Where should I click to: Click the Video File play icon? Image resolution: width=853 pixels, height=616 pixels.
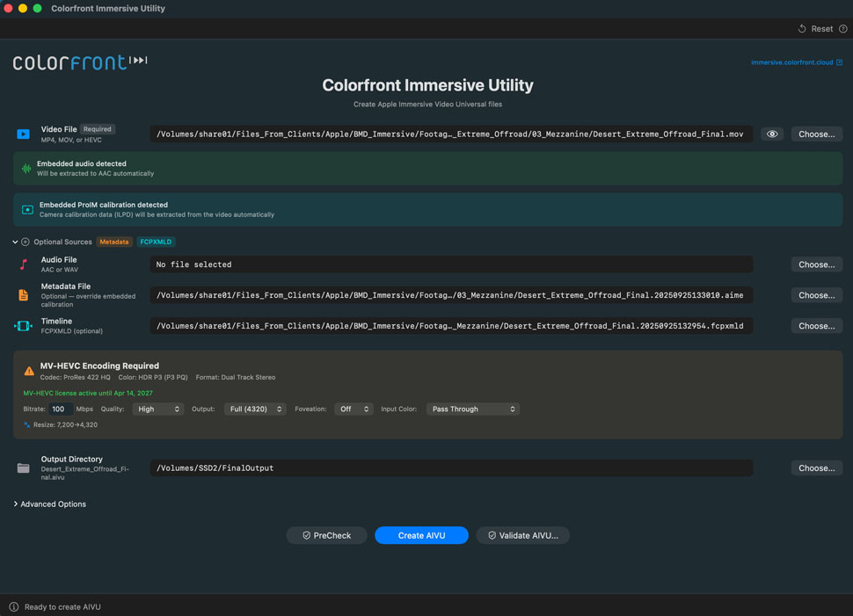coord(23,134)
